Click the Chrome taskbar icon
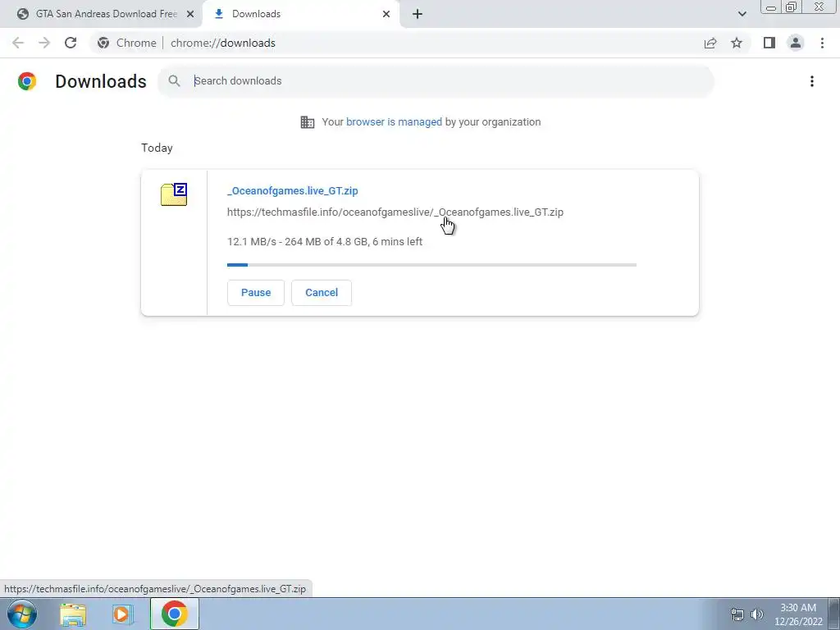The width and height of the screenshot is (840, 630). click(174, 614)
